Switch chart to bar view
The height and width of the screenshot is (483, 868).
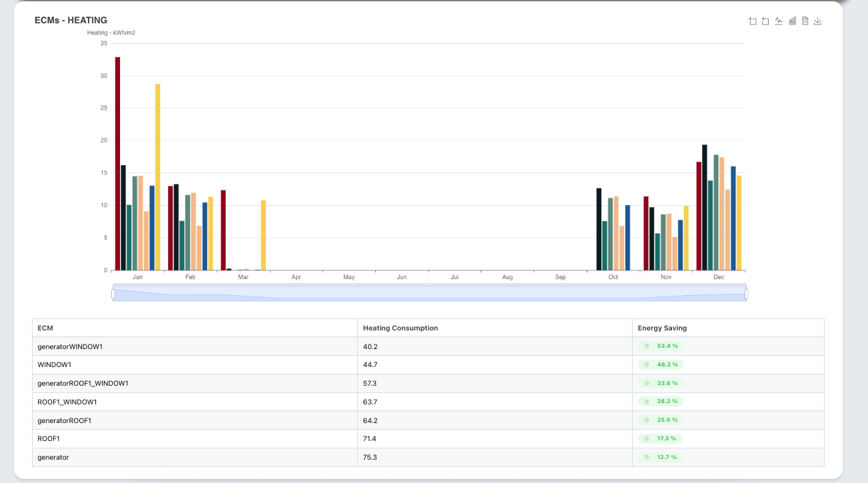[x=792, y=21]
